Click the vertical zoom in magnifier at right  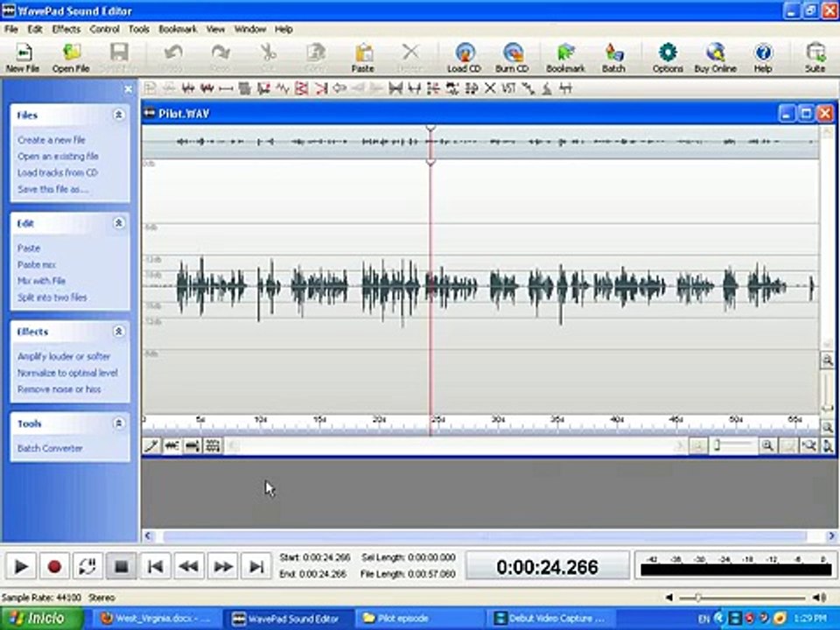coord(827,360)
